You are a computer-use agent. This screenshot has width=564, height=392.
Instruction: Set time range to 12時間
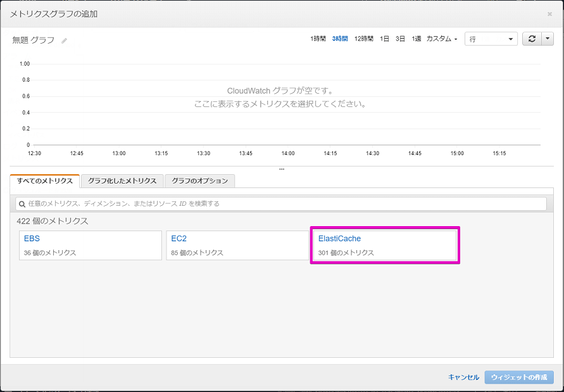point(363,39)
